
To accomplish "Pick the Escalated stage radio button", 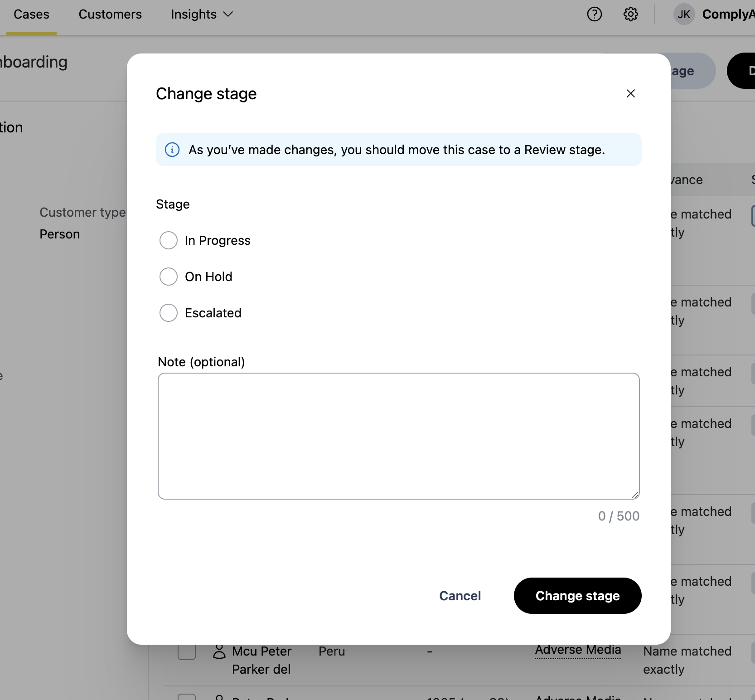I will pyautogui.click(x=169, y=313).
